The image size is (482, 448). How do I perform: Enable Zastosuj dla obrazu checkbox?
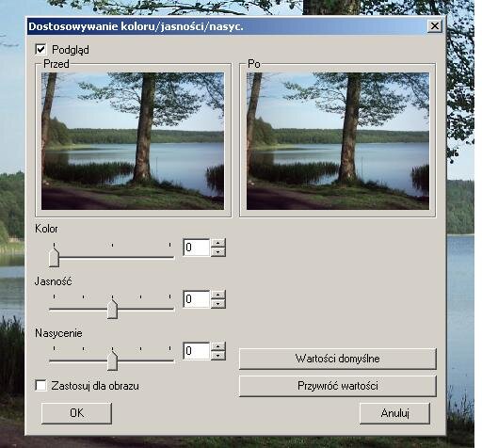point(41,386)
